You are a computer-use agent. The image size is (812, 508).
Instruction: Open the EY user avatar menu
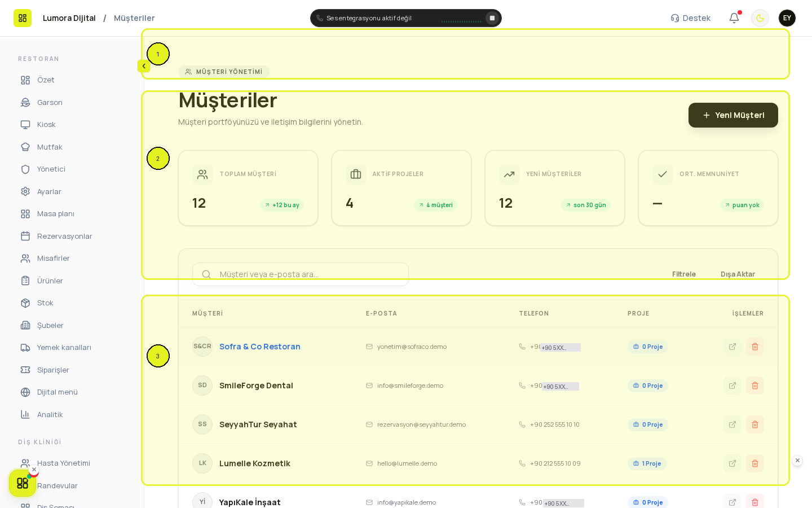(x=787, y=18)
